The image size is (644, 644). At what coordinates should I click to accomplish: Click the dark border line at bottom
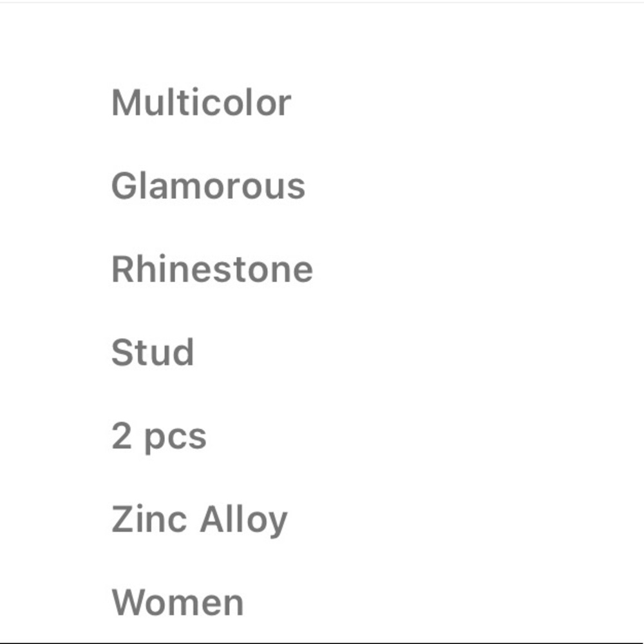322,642
